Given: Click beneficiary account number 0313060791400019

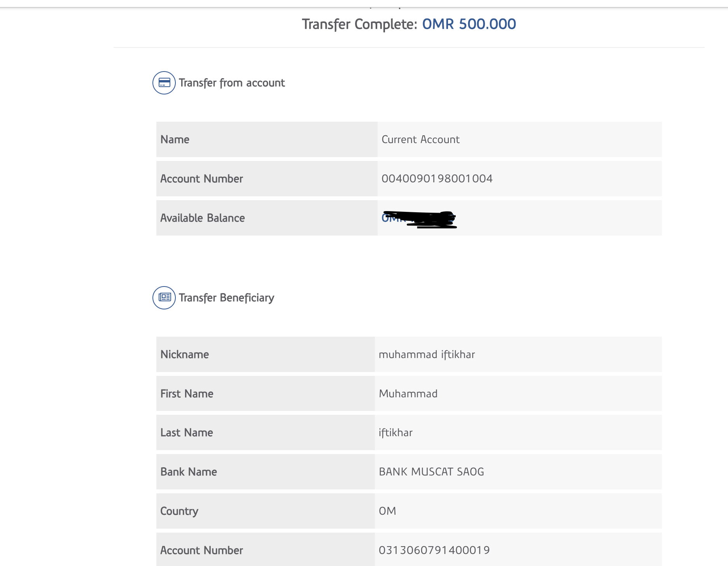Looking at the screenshot, I should pyautogui.click(x=434, y=550).
